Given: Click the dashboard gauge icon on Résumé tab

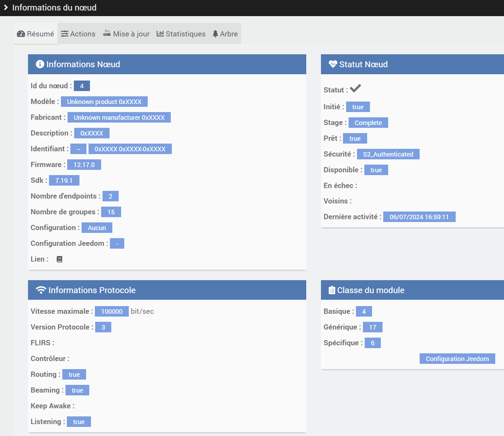Looking at the screenshot, I should [21, 34].
